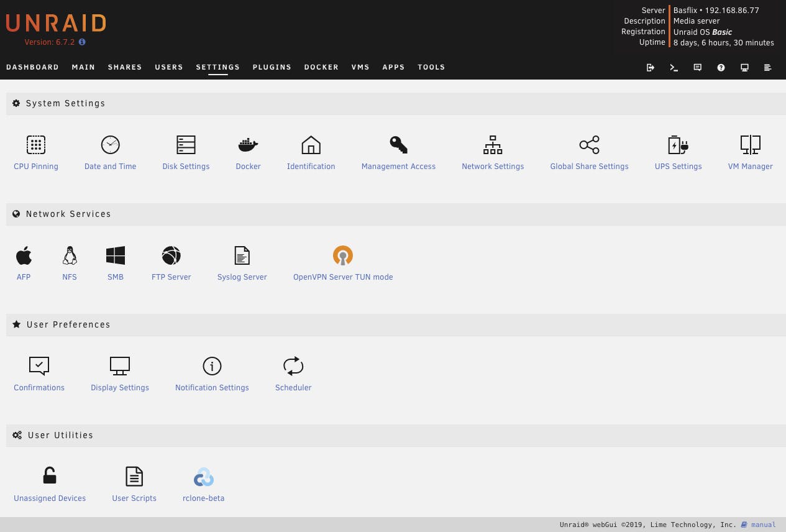Click the Notification Settings link text
This screenshot has width=786, height=532.
212,388
